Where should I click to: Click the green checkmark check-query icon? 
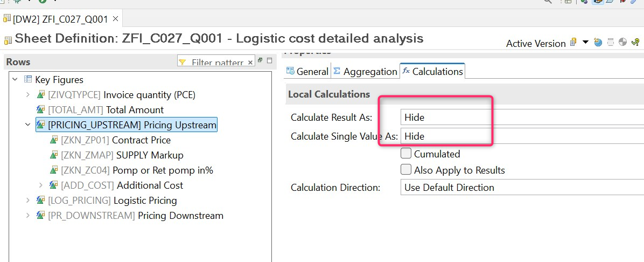click(635, 43)
